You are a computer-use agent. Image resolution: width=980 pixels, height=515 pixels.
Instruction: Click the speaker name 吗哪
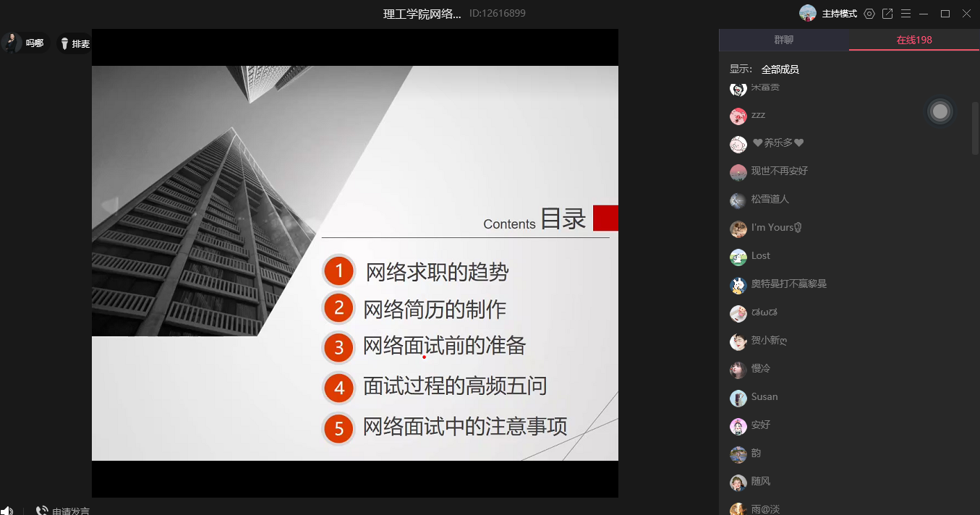tap(35, 43)
